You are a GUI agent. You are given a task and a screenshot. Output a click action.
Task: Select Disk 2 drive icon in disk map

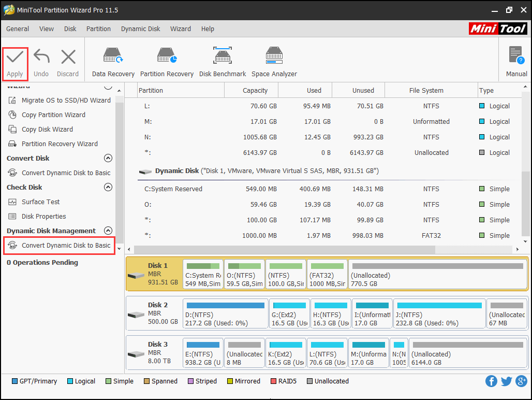(136, 315)
